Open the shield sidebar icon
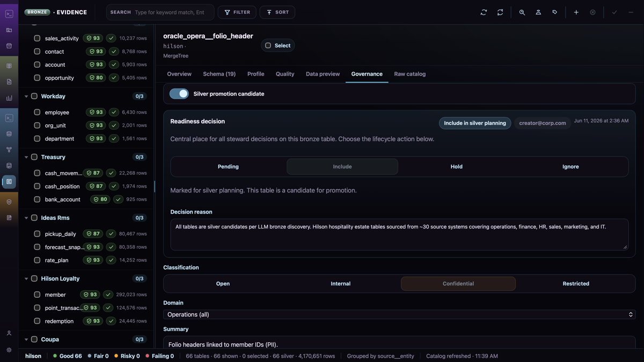 coord(9,202)
